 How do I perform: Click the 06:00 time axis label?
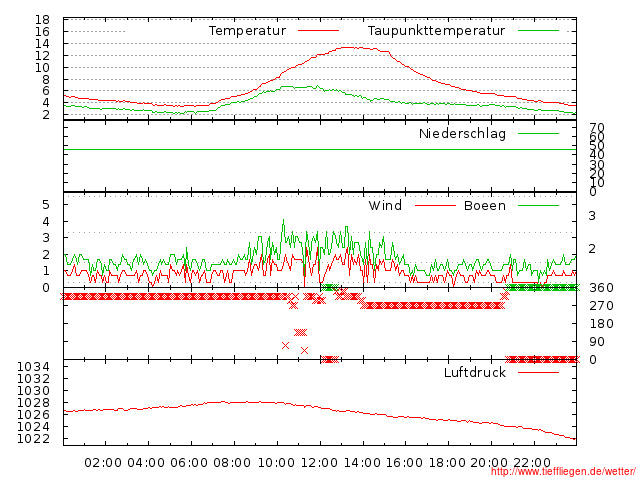(189, 463)
